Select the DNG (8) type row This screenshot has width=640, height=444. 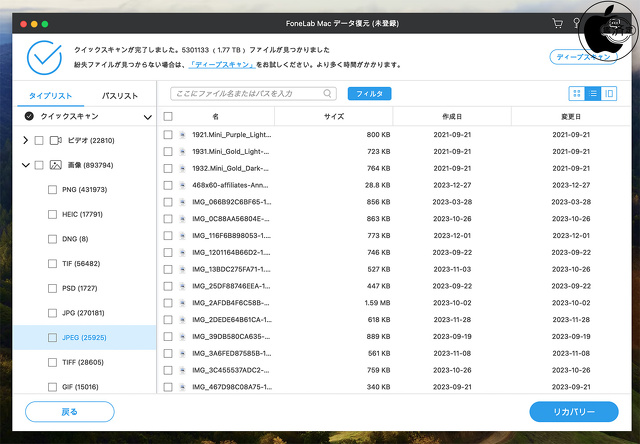coord(84,239)
